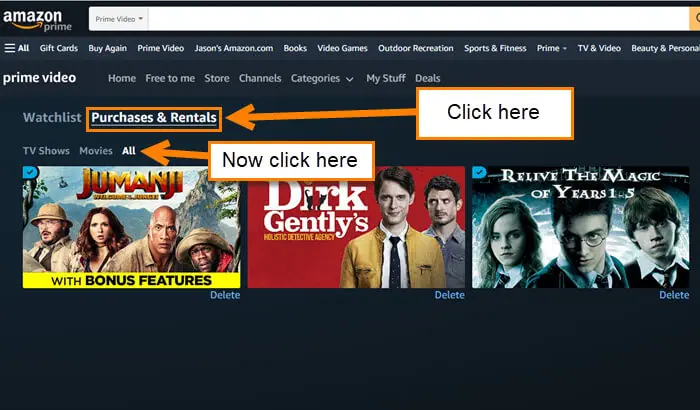Visit Jason's Amazon.com

(233, 48)
